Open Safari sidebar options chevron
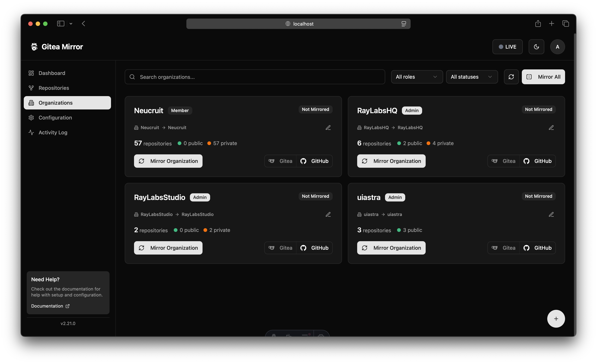Viewport: 597px width, 364px height. 71,24
